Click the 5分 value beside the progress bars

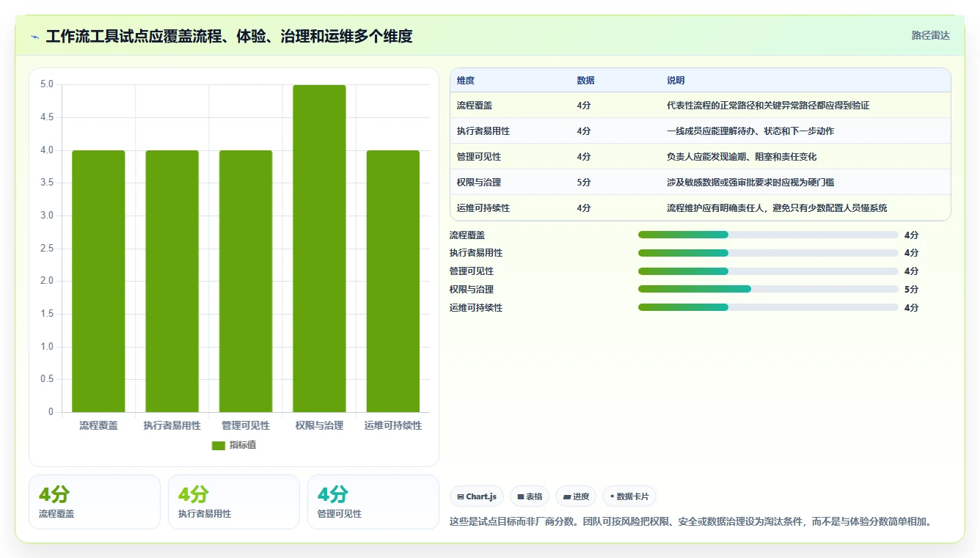(911, 290)
